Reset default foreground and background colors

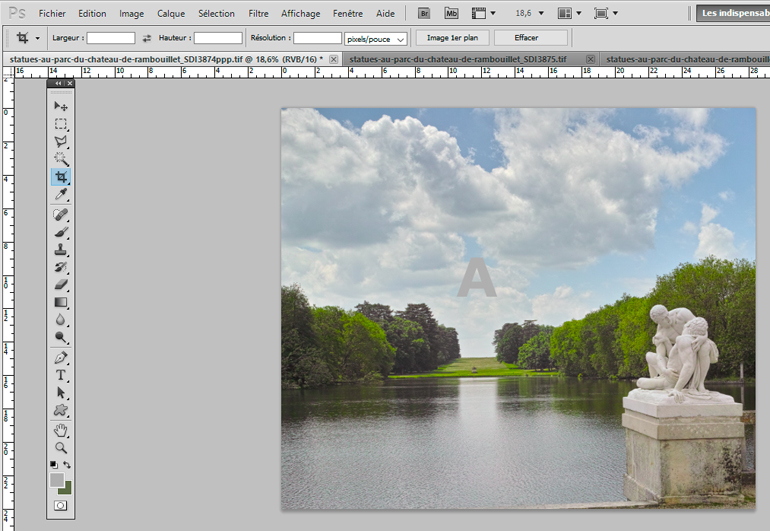point(54,465)
